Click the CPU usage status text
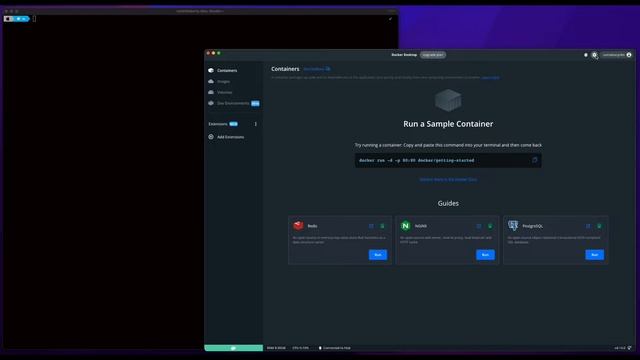The height and width of the screenshot is (360, 640). (300, 348)
